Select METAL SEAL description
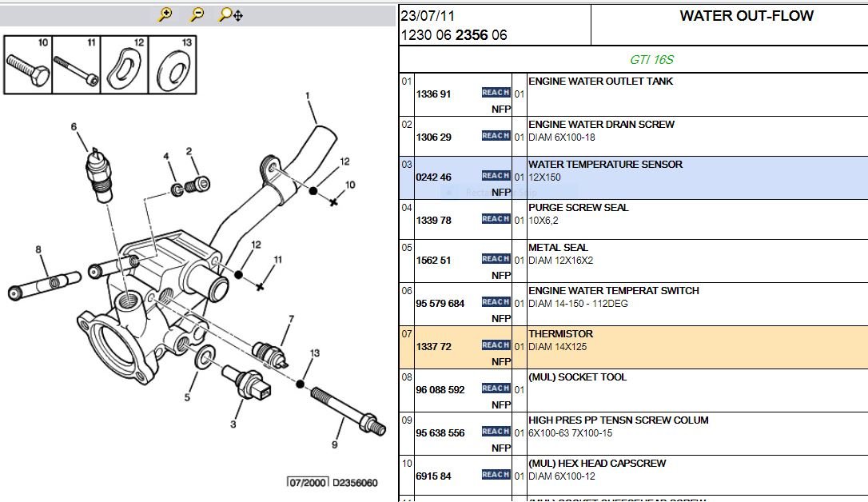Viewport: 868px width, 502px height. coord(558,247)
